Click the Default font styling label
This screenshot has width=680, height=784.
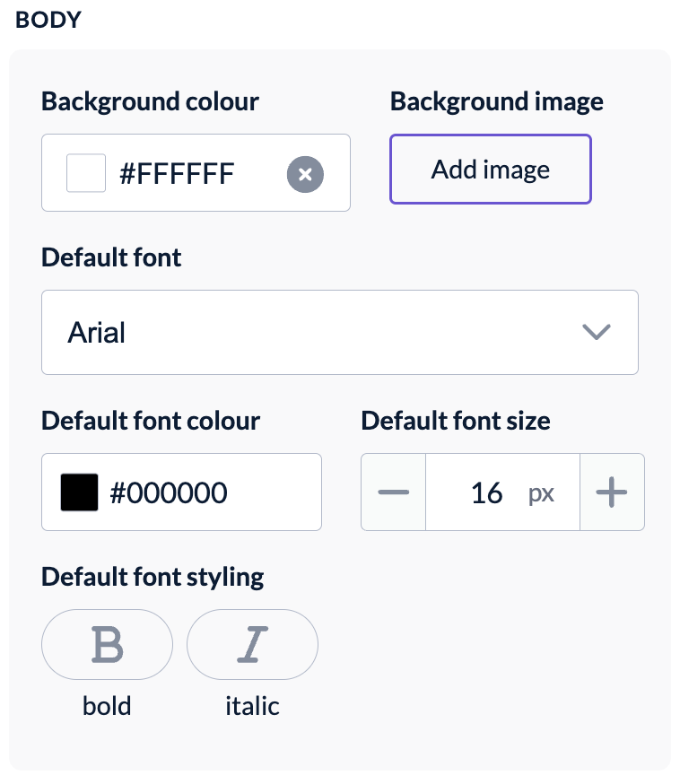153,577
